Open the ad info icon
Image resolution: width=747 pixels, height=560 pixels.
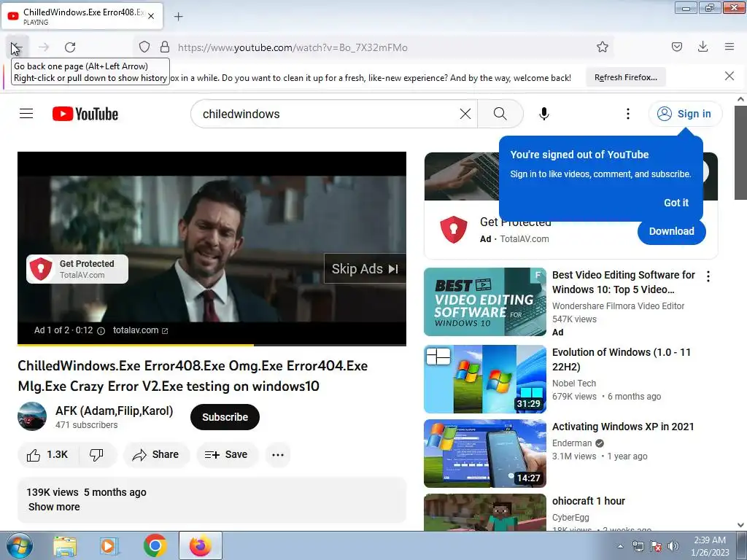click(101, 331)
